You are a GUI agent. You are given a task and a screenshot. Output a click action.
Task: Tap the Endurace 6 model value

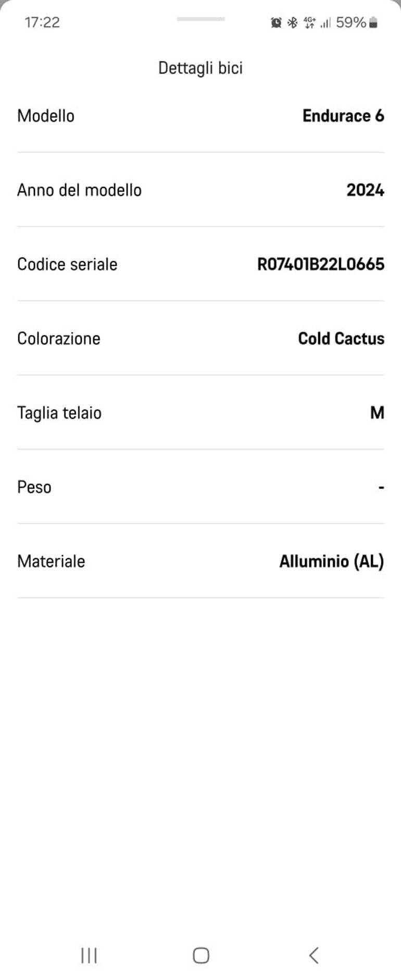[343, 116]
